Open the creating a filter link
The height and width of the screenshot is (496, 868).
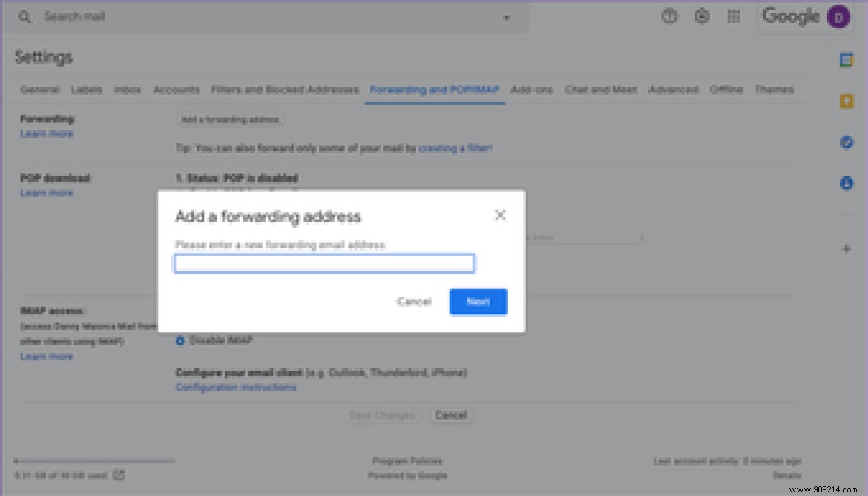tap(455, 148)
